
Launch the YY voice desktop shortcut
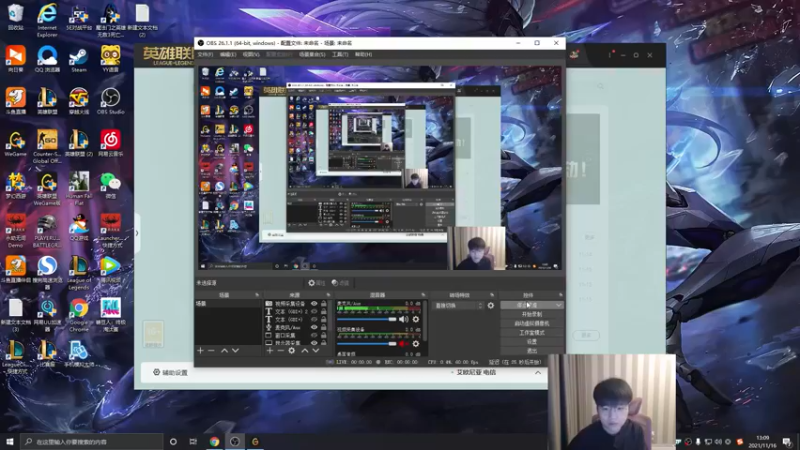(110, 59)
